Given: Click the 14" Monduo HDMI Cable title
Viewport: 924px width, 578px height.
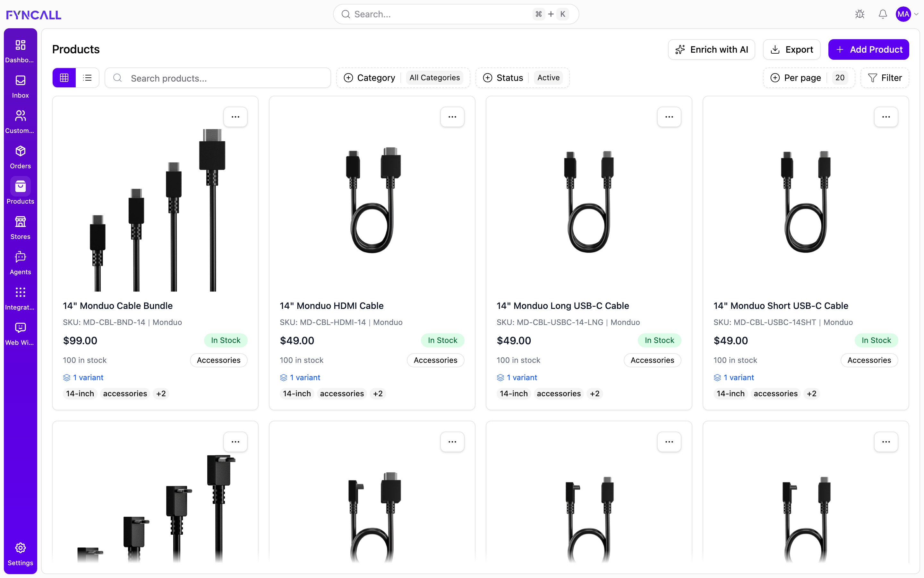Looking at the screenshot, I should [331, 305].
